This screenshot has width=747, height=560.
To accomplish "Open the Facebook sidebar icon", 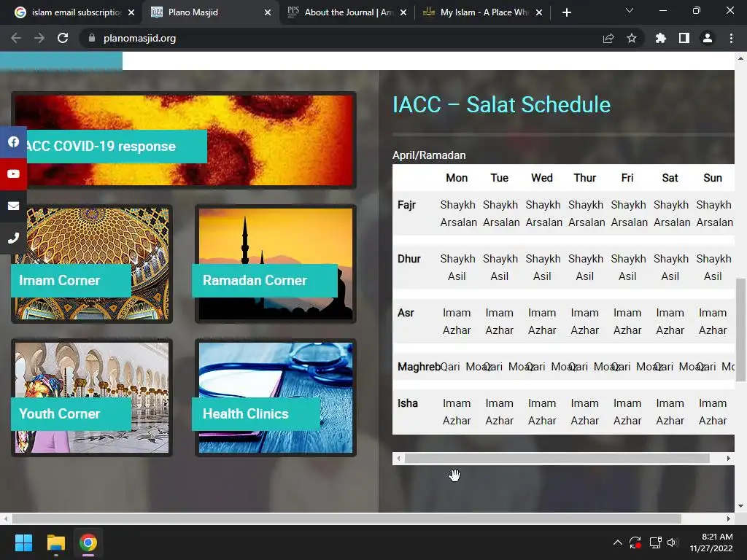I will point(13,142).
